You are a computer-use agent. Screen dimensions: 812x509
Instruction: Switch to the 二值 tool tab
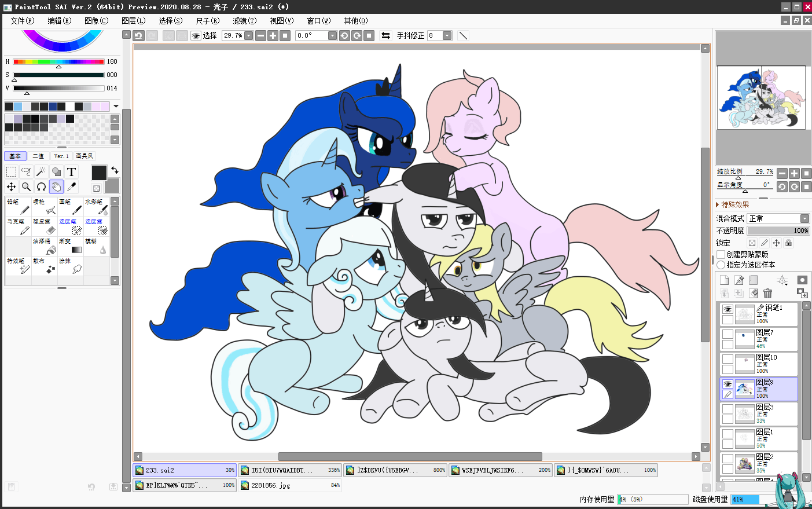38,156
